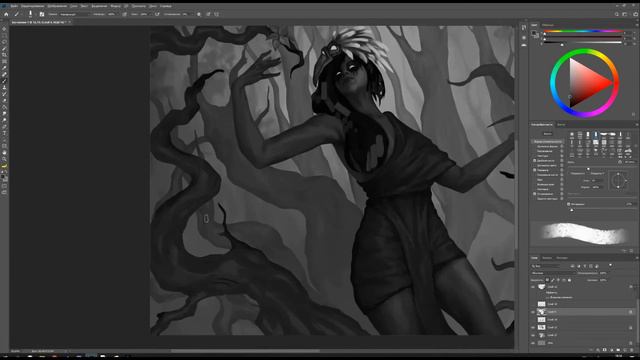Screen dimensions: 640x360
Task: Select the Brush tool in the toolbar
Action: [x=4, y=81]
